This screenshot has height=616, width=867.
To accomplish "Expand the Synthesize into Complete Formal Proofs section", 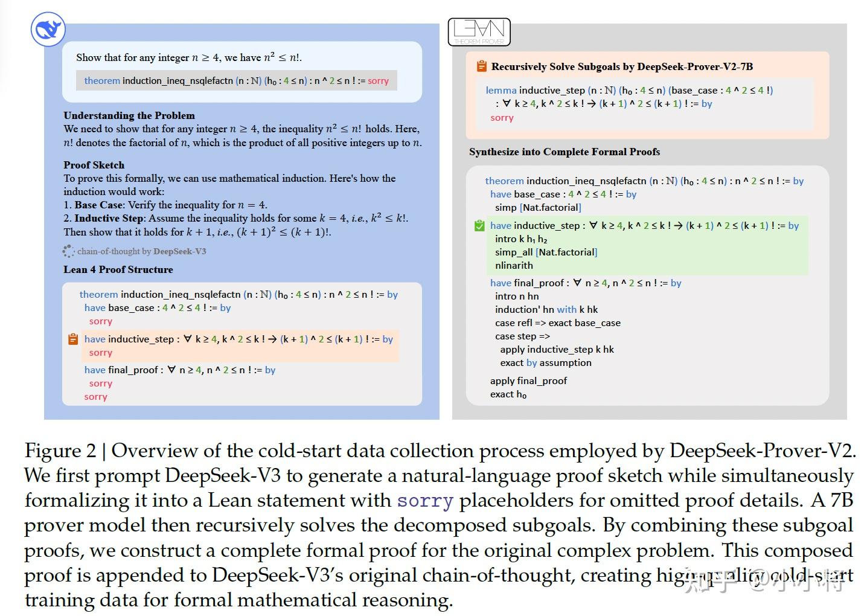I will click(565, 152).
